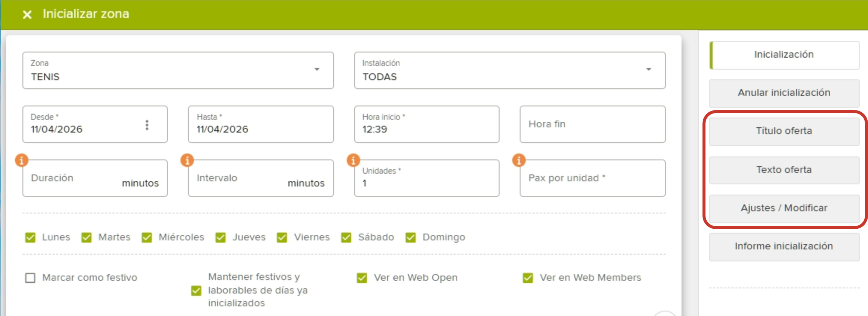Uncheck the Miércoles checkbox

click(x=147, y=237)
